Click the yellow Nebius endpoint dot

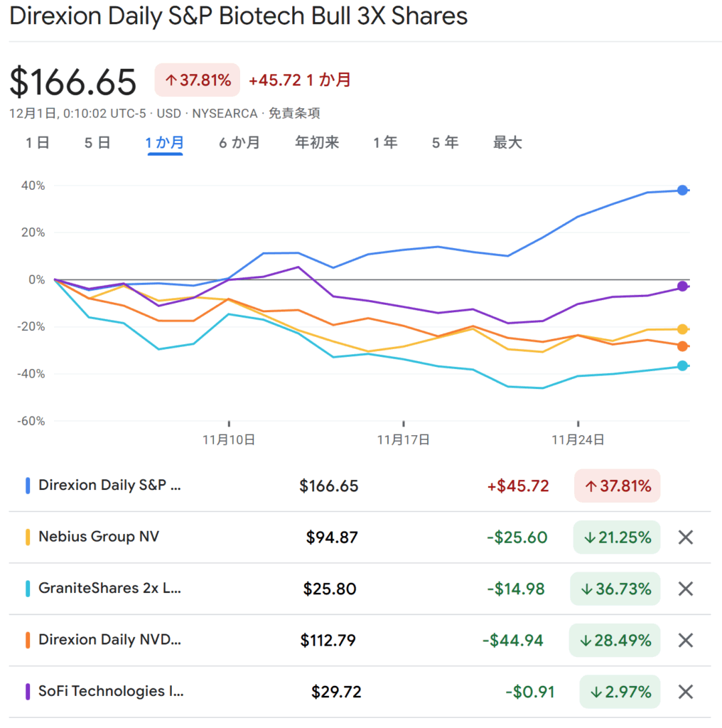[x=682, y=329]
